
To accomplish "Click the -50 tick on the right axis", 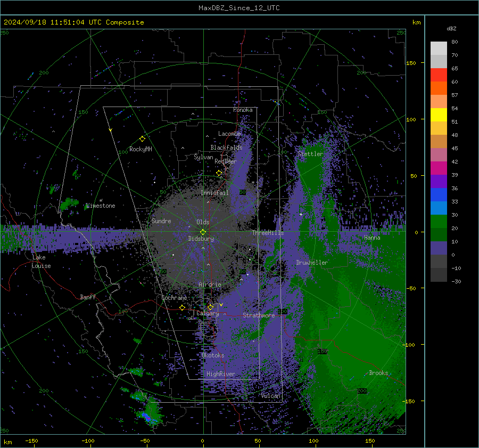I will [411, 288].
